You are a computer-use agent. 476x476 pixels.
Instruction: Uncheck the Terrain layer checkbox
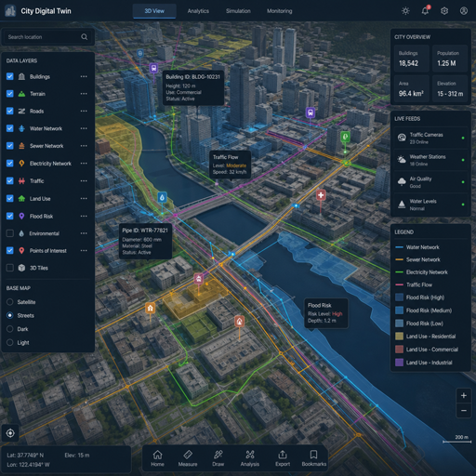tap(10, 94)
